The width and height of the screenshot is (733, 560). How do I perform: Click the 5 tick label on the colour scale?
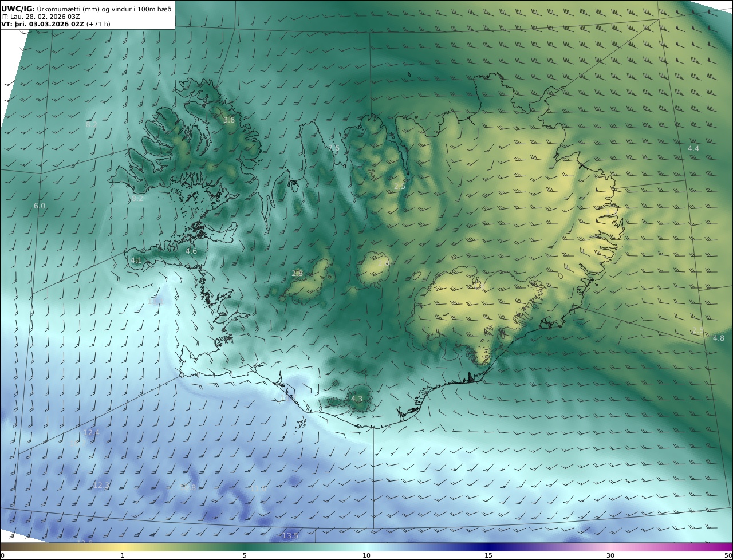tap(245, 555)
